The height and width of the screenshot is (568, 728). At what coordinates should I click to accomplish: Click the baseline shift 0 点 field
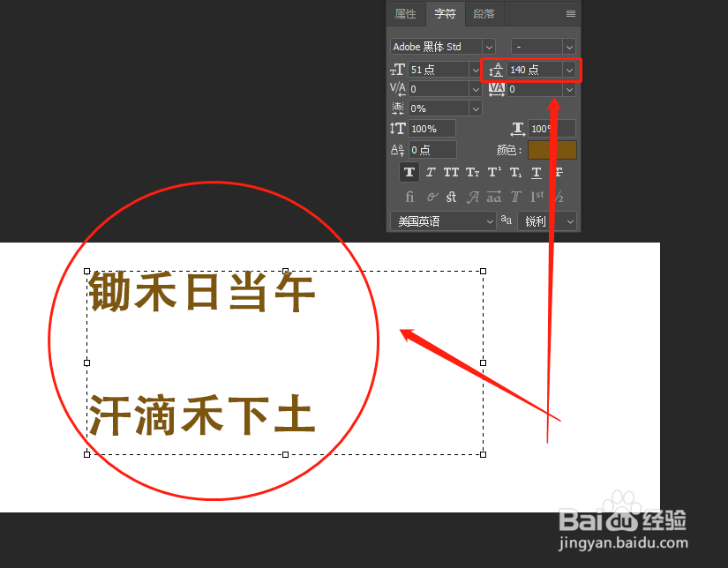tap(432, 150)
